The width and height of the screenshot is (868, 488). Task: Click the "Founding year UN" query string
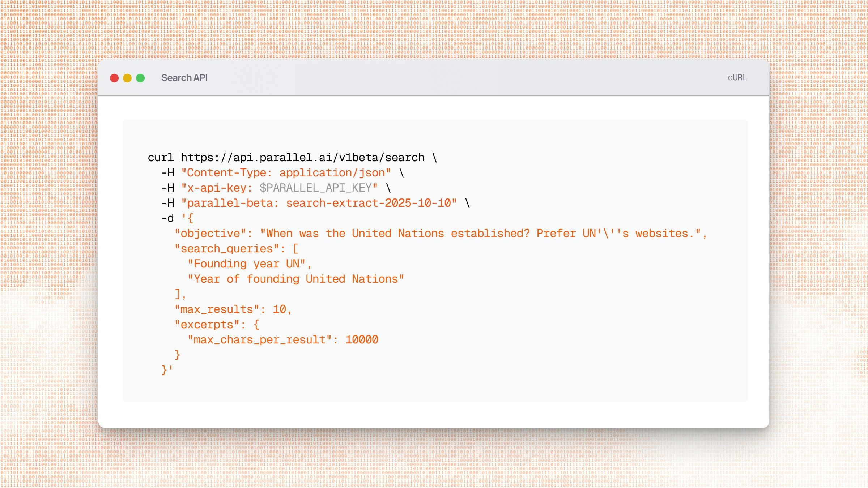pyautogui.click(x=246, y=264)
